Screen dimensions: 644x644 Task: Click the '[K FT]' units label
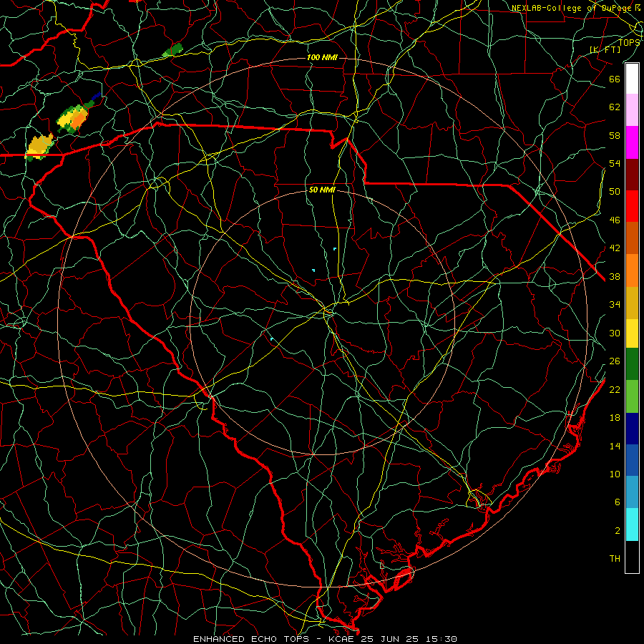coord(605,49)
